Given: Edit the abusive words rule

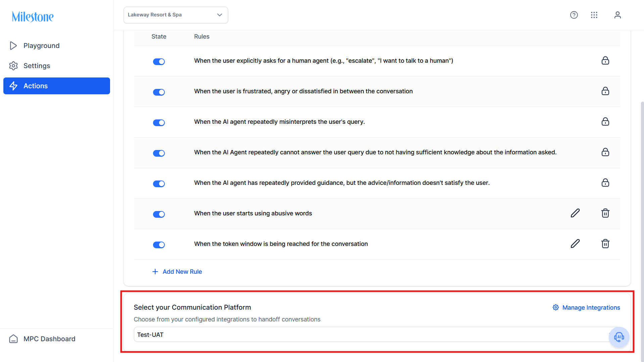Looking at the screenshot, I should click(x=575, y=213).
